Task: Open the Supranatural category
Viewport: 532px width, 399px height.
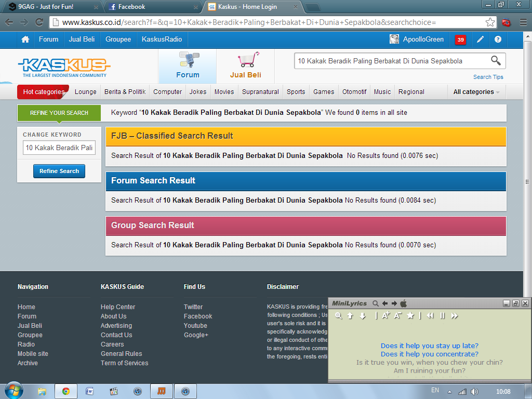Action: coord(260,92)
